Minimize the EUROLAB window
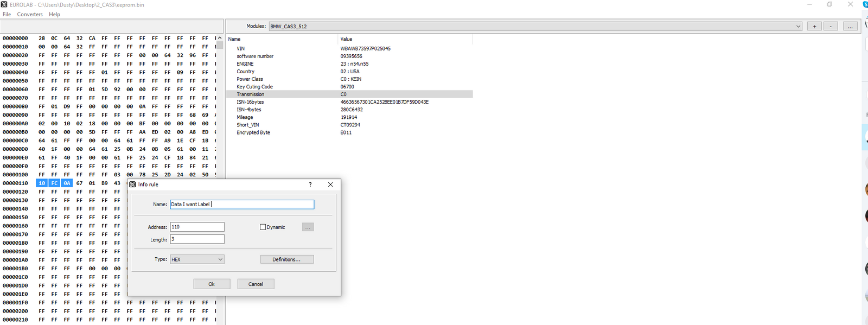 809,4
